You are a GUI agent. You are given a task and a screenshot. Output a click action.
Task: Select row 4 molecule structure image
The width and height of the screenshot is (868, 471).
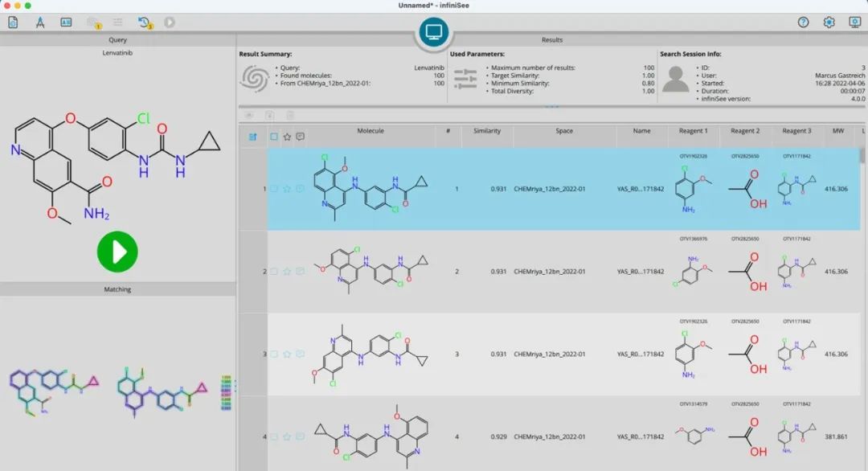[x=371, y=436]
